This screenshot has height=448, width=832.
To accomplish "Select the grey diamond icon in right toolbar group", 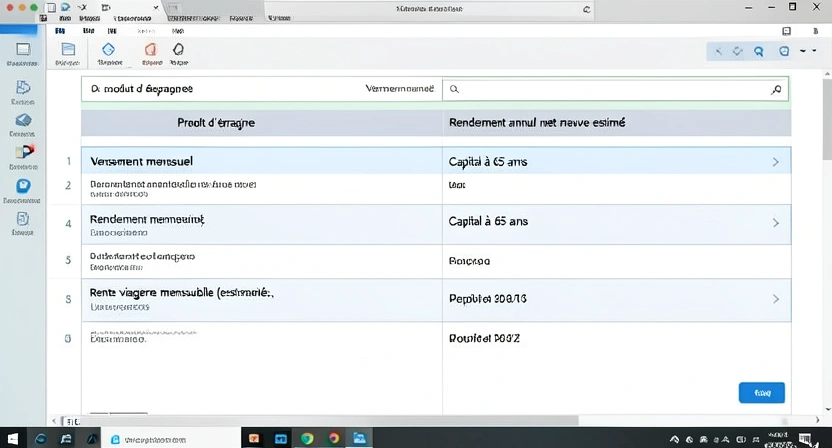I will click(738, 51).
